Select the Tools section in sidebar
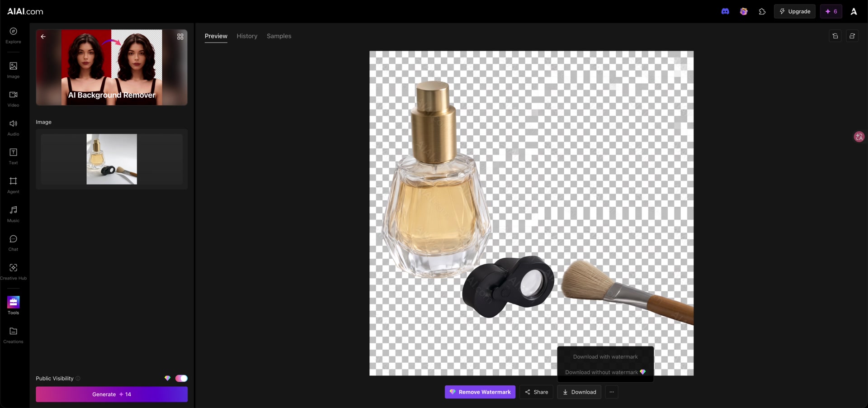The height and width of the screenshot is (408, 868). 13,306
